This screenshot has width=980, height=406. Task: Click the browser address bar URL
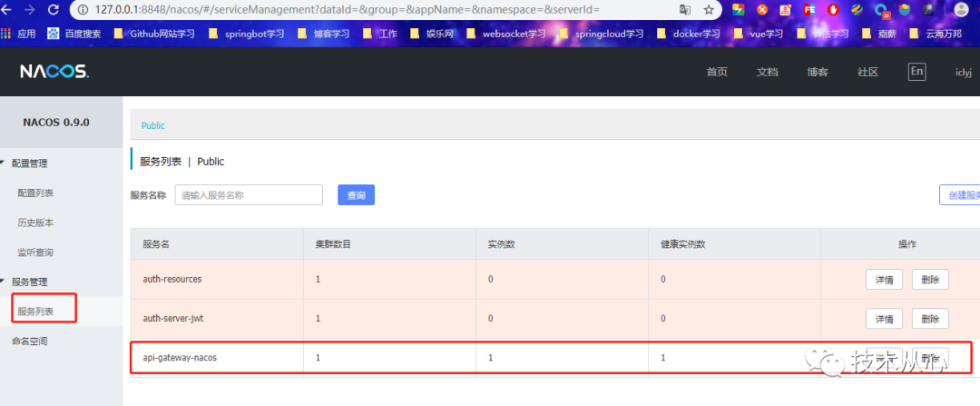click(348, 9)
